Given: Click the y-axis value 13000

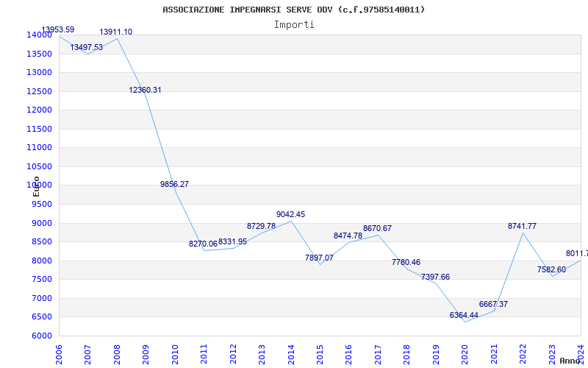Looking at the screenshot, I should (39, 72).
